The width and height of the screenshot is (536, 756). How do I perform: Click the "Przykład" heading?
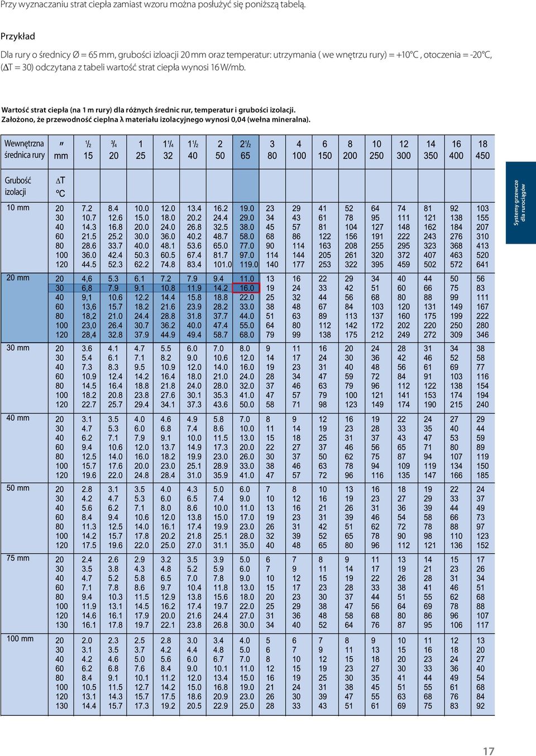pos(18,36)
